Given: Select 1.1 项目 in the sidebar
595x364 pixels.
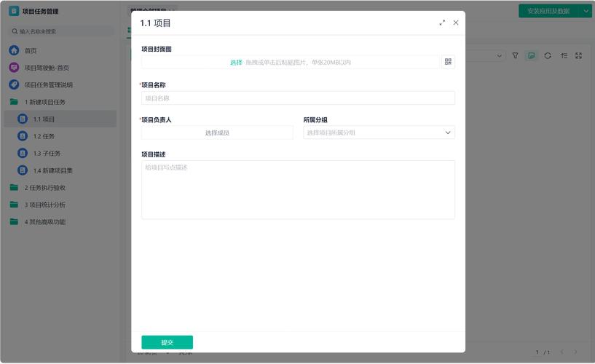Looking at the screenshot, I should [x=60, y=119].
